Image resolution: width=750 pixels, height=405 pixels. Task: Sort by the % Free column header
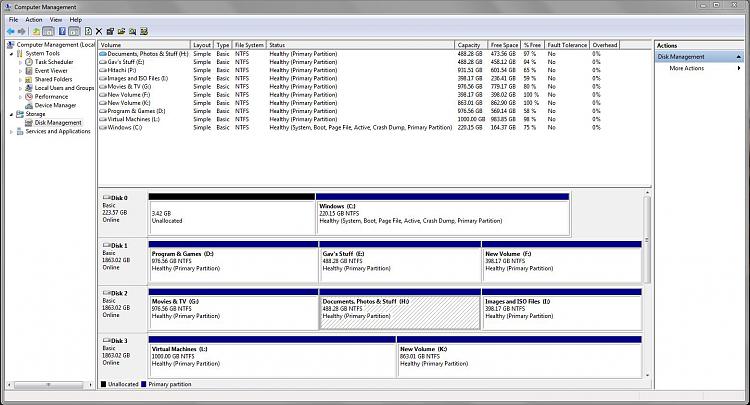[x=532, y=45]
